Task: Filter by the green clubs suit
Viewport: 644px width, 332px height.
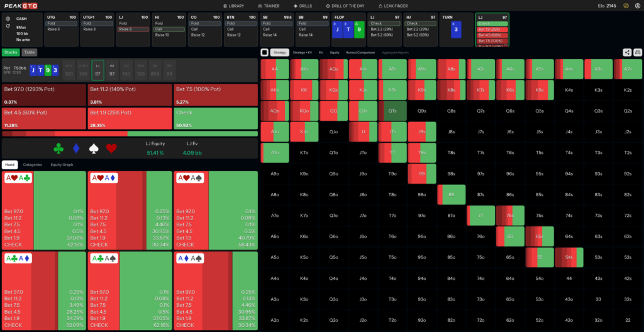Action: point(58,148)
